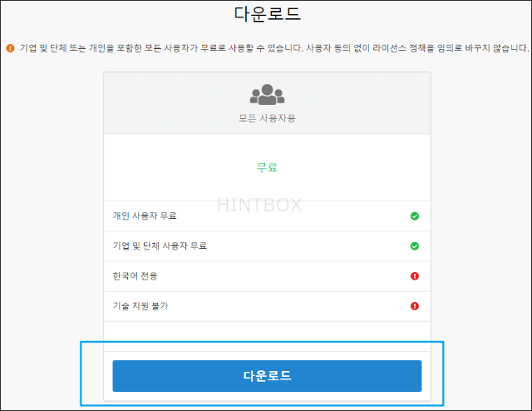Click the green check icon for 기업 및 단체 사용자 무료
This screenshot has height=411, width=532.
[x=415, y=246]
